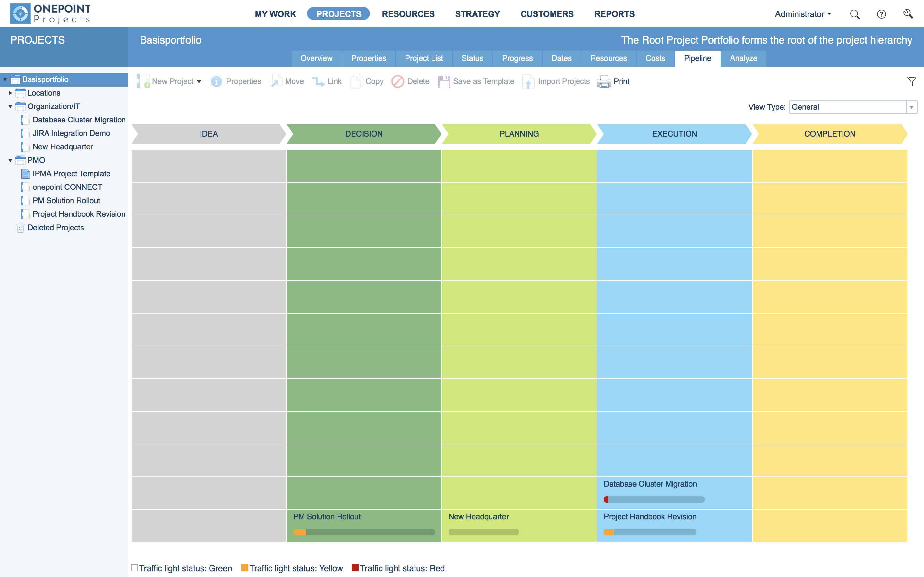Click the Delete toolbar icon
Viewport: 924px width, 577px height.
tap(398, 81)
